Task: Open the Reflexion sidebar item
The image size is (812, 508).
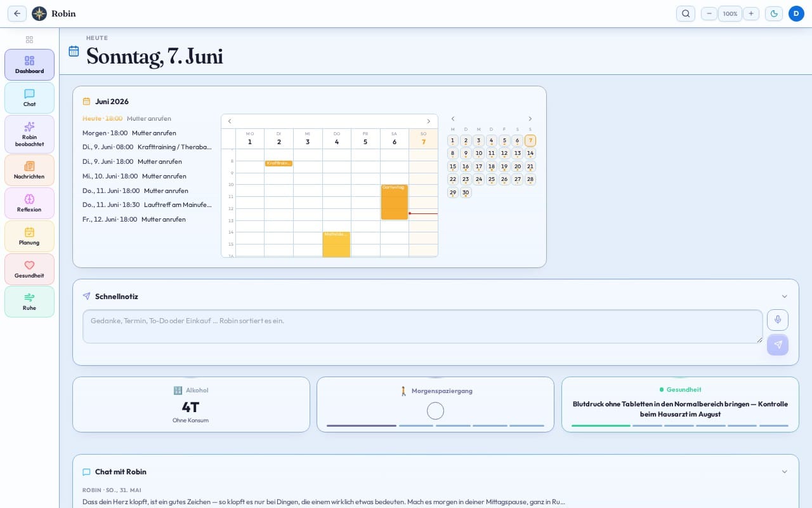Action: point(29,203)
